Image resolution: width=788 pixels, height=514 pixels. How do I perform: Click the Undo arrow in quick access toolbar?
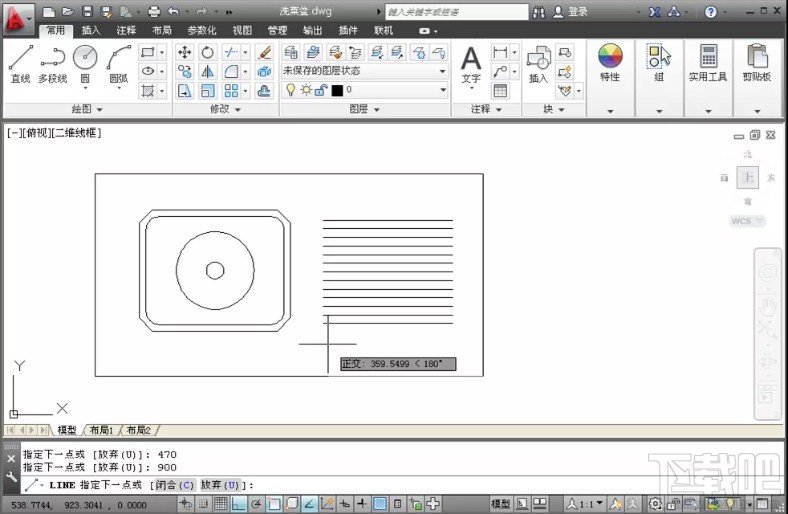[x=173, y=12]
